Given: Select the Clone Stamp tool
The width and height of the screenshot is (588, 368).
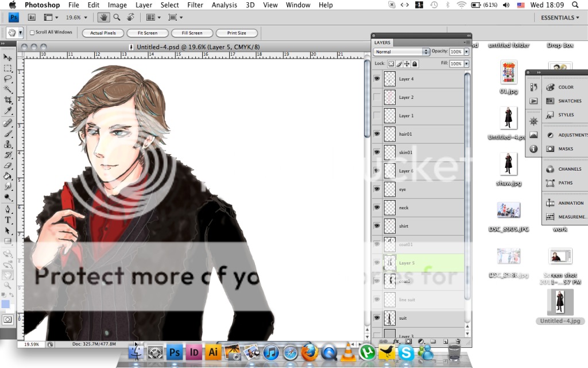Looking at the screenshot, I should pyautogui.click(x=7, y=144).
